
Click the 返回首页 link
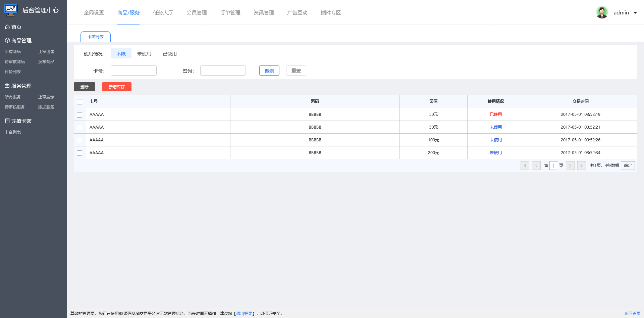(633, 314)
